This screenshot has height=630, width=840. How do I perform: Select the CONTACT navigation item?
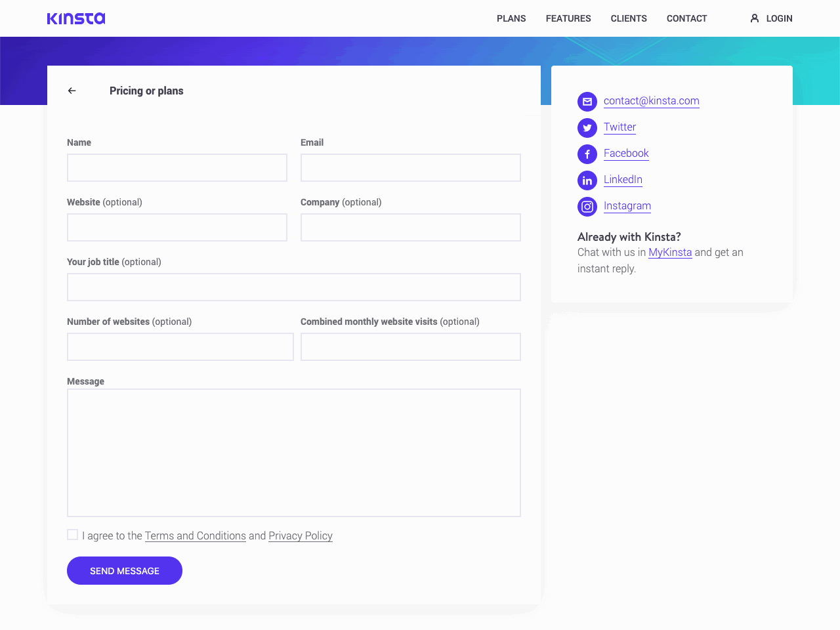pyautogui.click(x=686, y=18)
